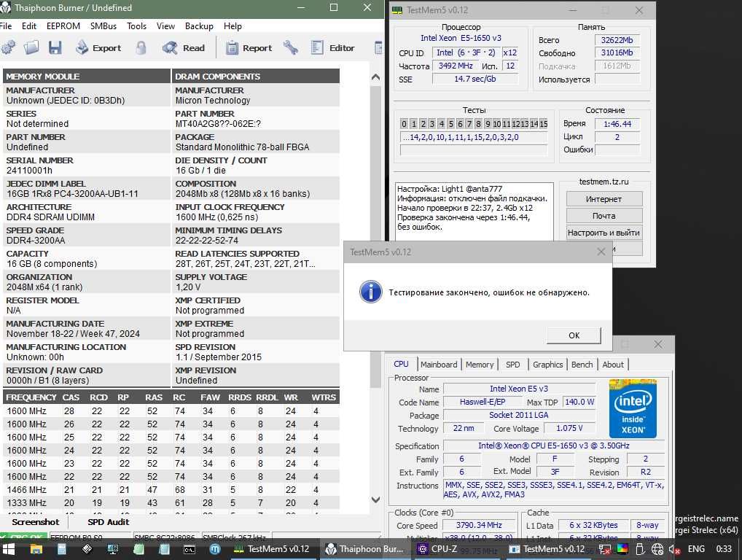The height and width of the screenshot is (560, 742).
Task: Select the Mainboard tab in CPU-Z
Action: [439, 365]
